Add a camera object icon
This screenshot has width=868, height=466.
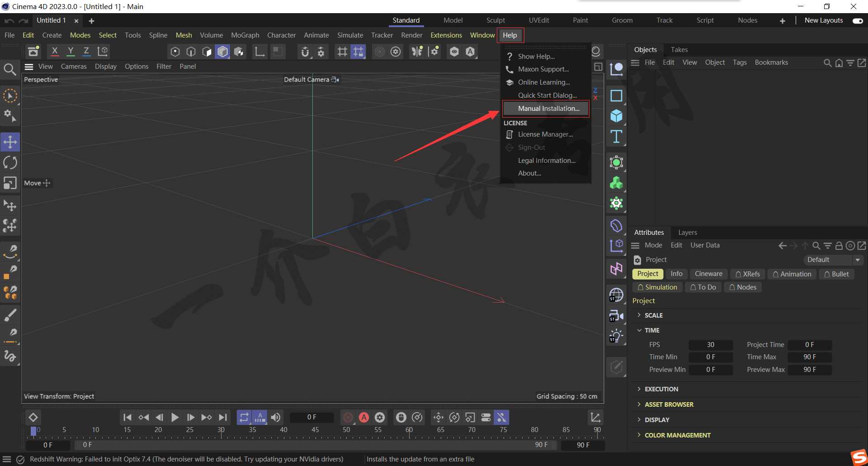pos(616,316)
